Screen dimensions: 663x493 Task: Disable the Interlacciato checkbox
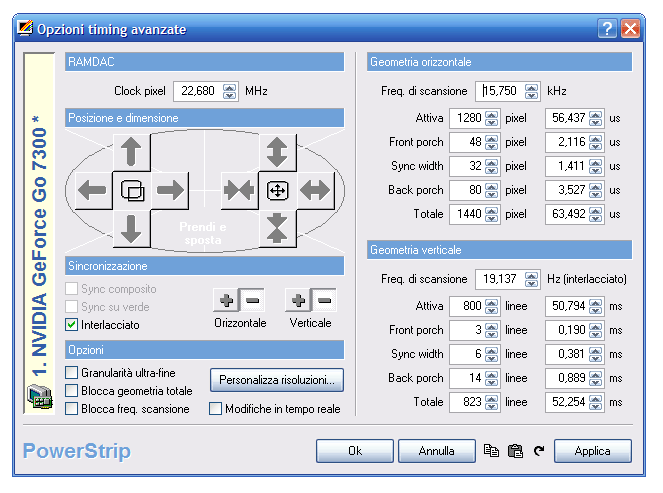click(71, 325)
